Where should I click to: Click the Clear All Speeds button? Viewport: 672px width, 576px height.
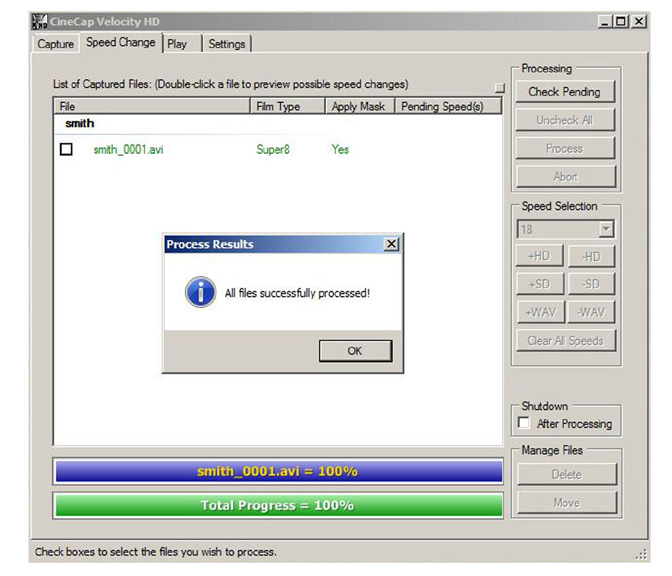[566, 341]
